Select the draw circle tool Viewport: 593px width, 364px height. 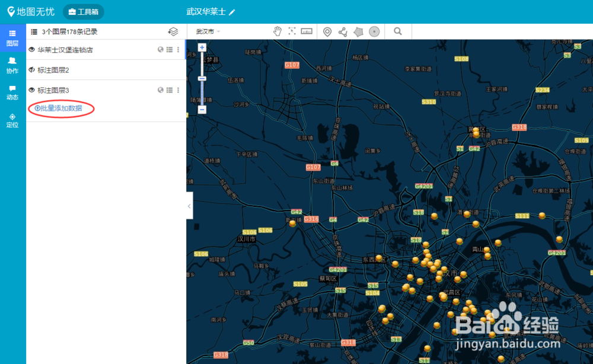pos(374,32)
